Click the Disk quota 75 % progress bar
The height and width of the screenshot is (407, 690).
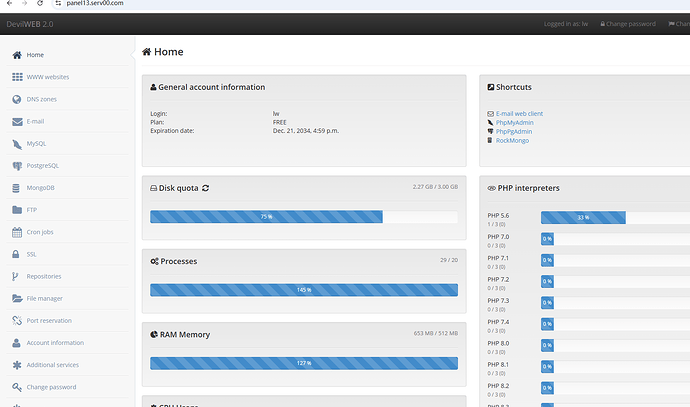pos(266,216)
